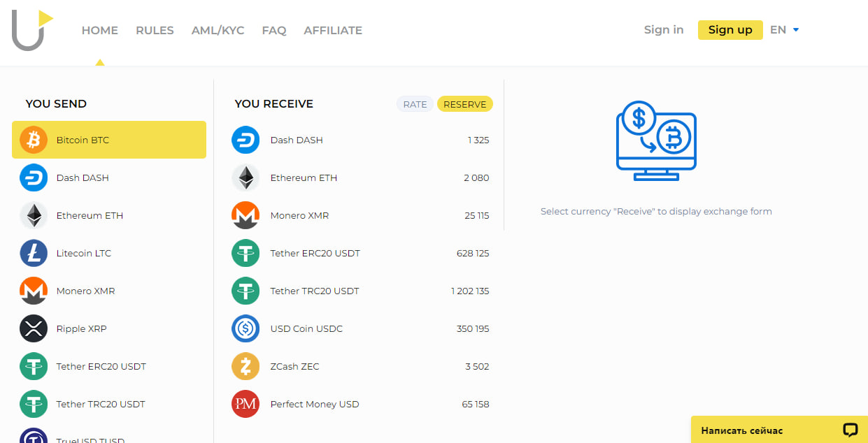Screen dimensions: 868x443
Task: Open the HOME menu item
Action: (x=99, y=30)
